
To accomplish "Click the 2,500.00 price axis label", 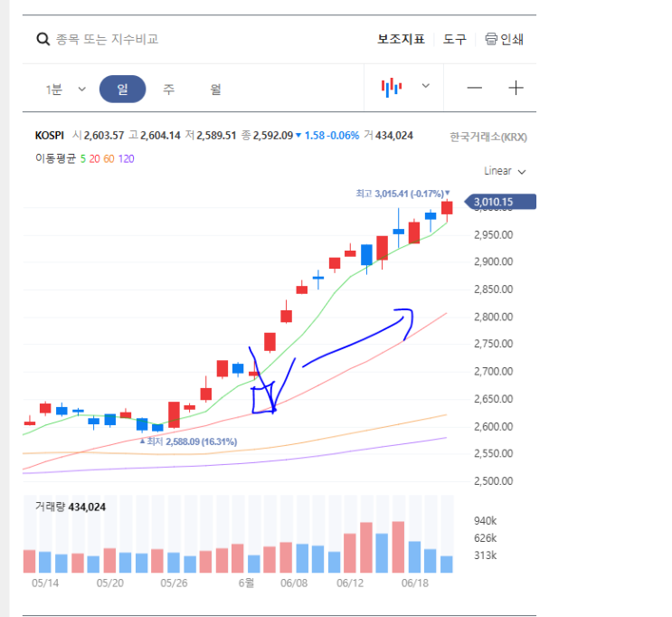I will [493, 481].
